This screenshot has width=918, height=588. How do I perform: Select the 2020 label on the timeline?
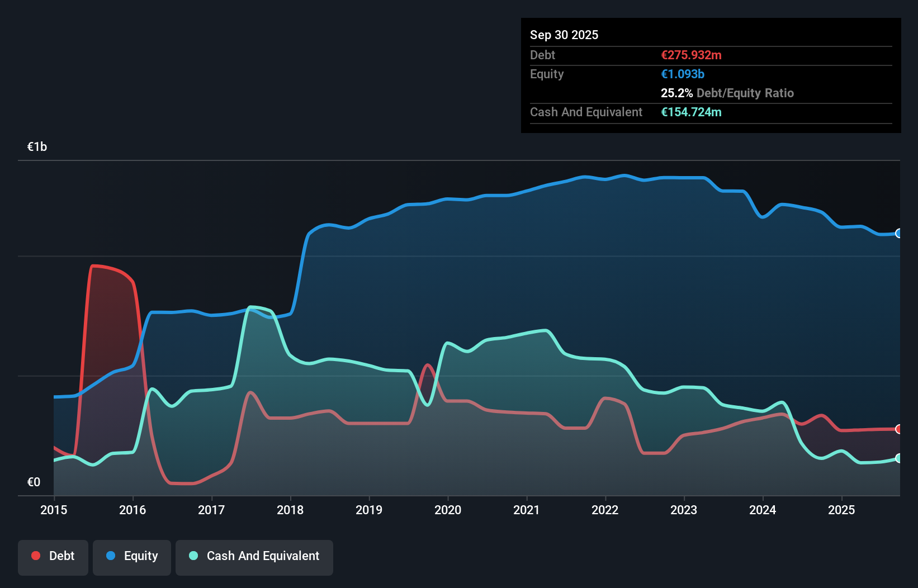[x=448, y=510]
